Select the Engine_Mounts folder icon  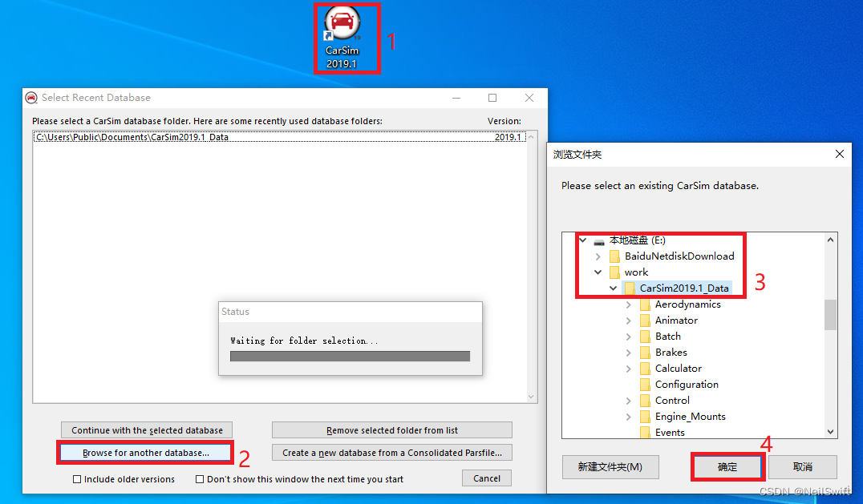[645, 417]
